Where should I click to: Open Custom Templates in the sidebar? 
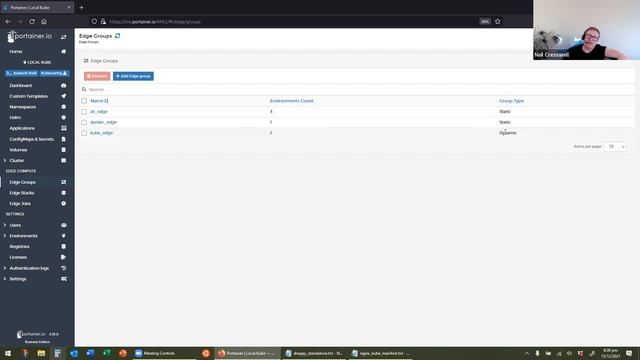(x=29, y=96)
